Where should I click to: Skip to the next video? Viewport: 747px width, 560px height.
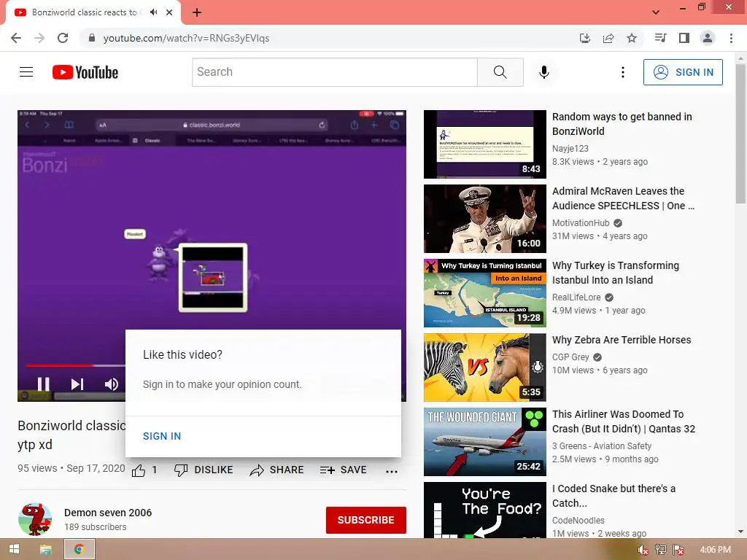pyautogui.click(x=77, y=384)
